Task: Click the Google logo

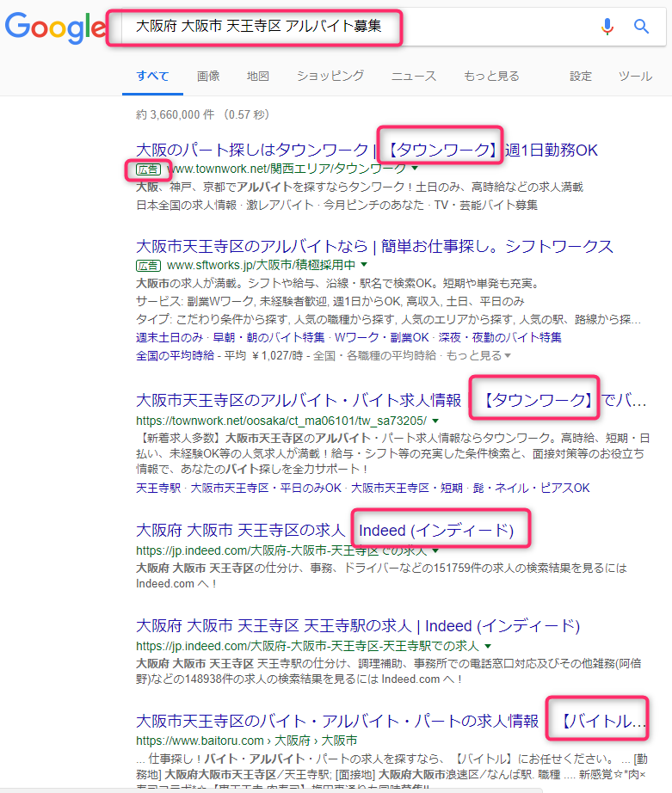Action: coord(53,27)
